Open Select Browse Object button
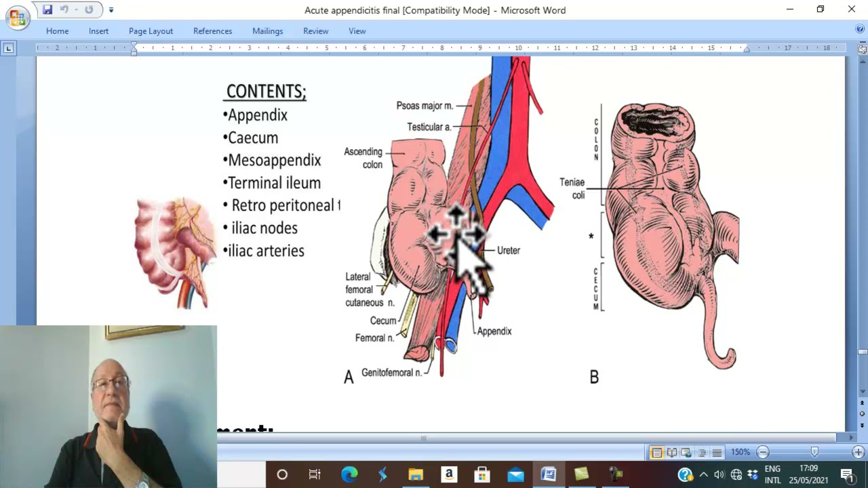868x488 pixels. tap(863, 413)
